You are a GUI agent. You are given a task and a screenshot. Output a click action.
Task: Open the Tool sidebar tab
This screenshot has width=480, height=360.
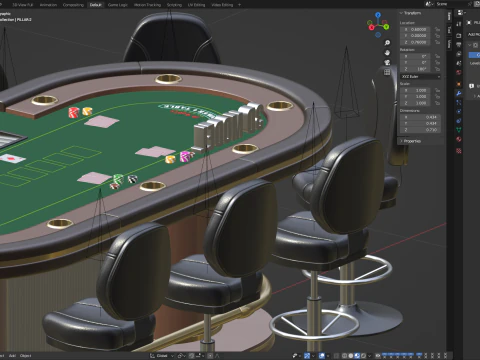coord(449,30)
